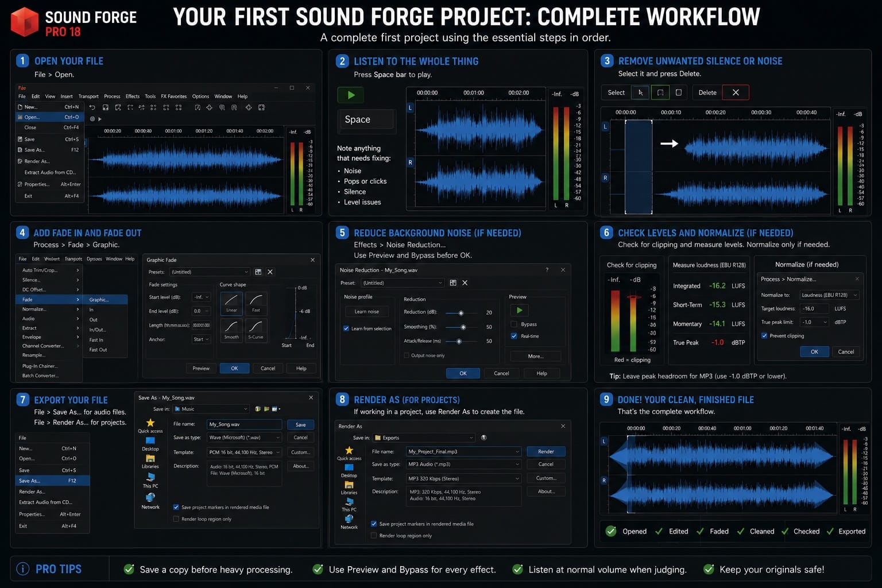Enable the Bypass checkbox
The image size is (882, 588).
[x=514, y=324]
